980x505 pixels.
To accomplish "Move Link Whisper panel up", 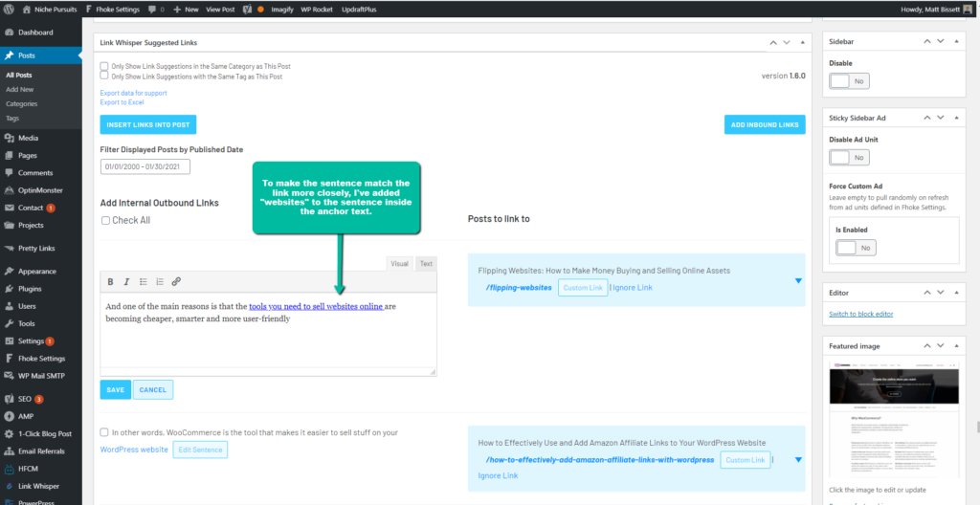I will [x=773, y=42].
